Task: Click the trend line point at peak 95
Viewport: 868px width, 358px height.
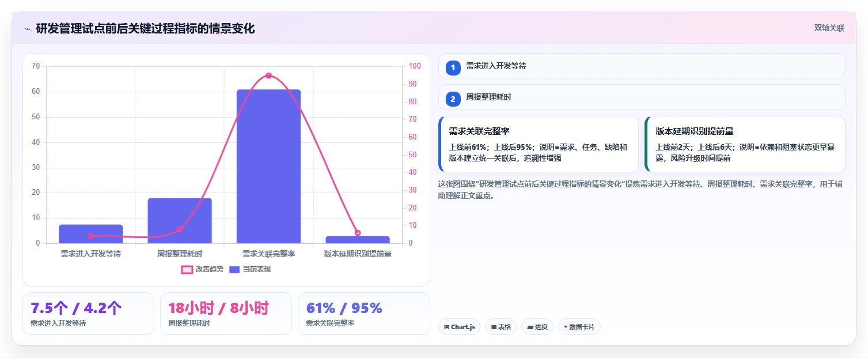Action: click(268, 76)
